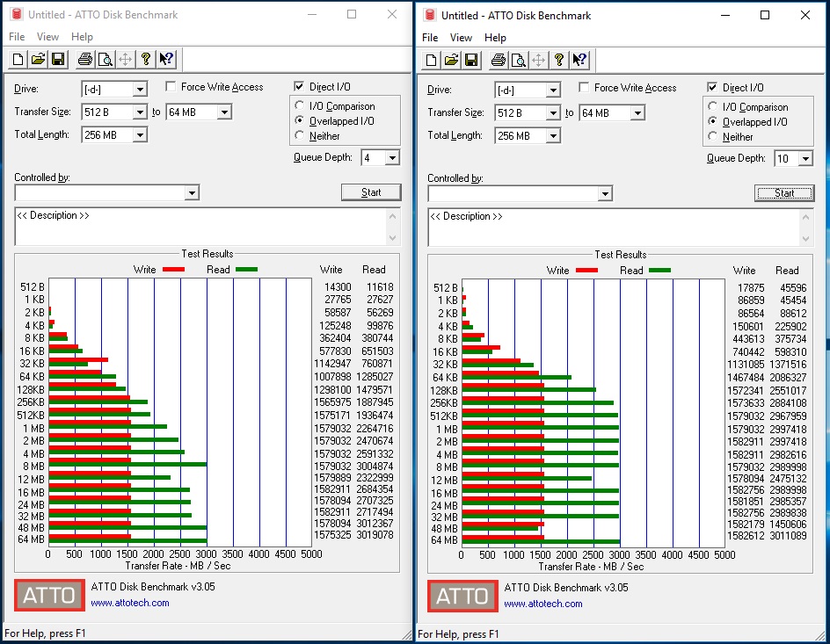Select Overlapped I/O radio in left window
830x644 pixels.
click(x=300, y=120)
